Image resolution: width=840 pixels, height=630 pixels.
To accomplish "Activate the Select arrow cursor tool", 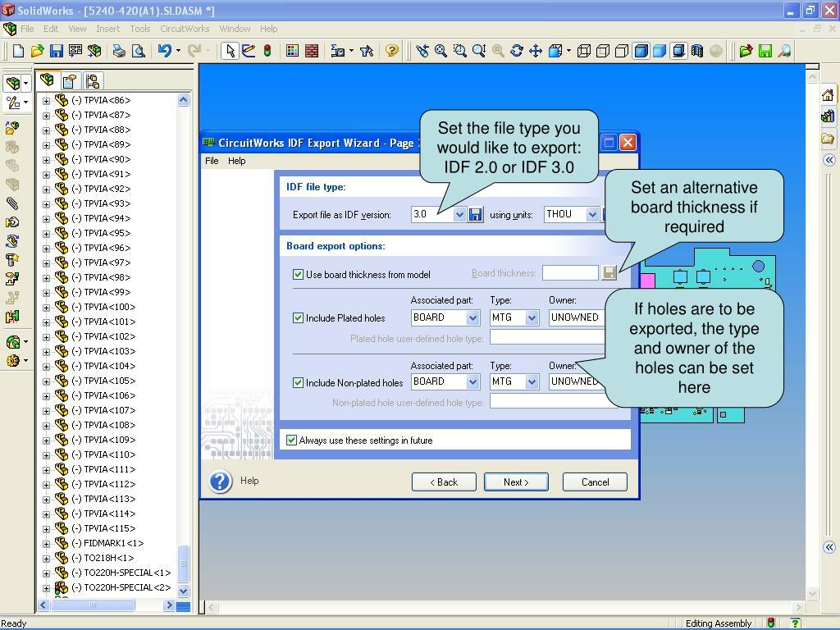I will pyautogui.click(x=230, y=51).
